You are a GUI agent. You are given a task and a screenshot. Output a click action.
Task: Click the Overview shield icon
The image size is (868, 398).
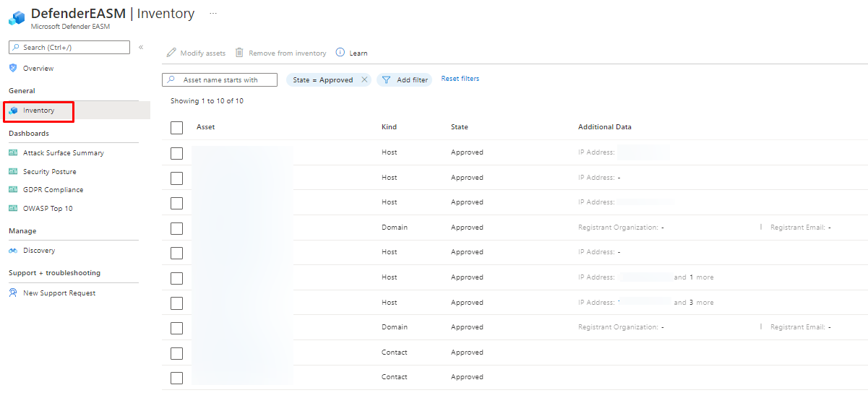(13, 69)
